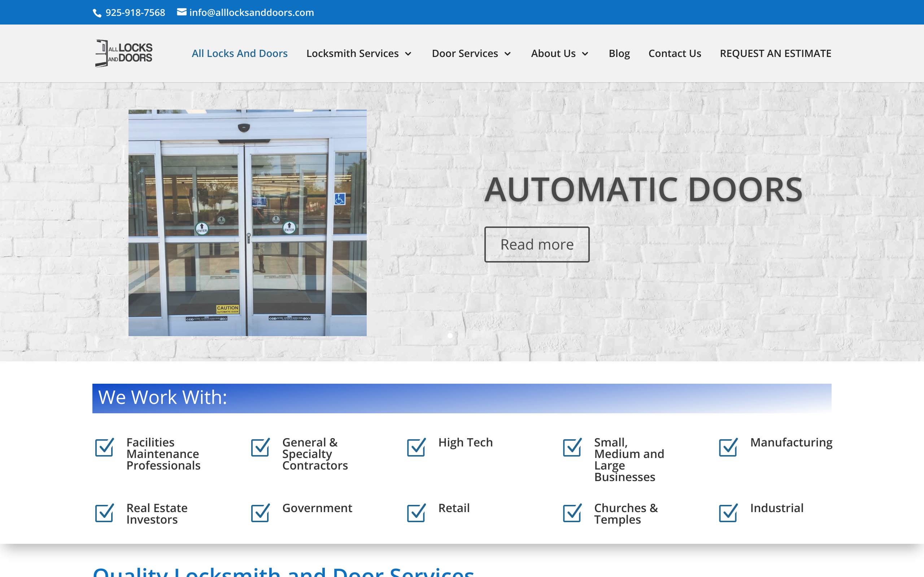
Task: Click checkmark icon beside Retail
Action: (x=416, y=513)
